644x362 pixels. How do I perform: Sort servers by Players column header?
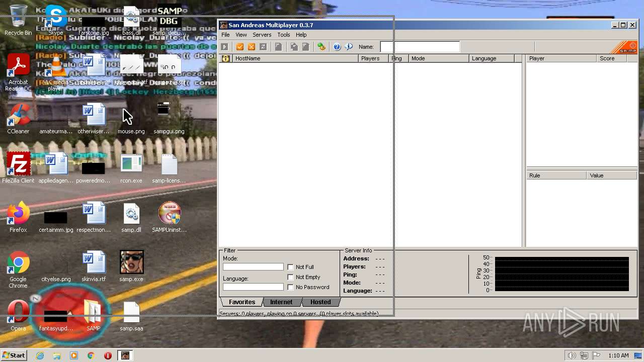pyautogui.click(x=374, y=58)
